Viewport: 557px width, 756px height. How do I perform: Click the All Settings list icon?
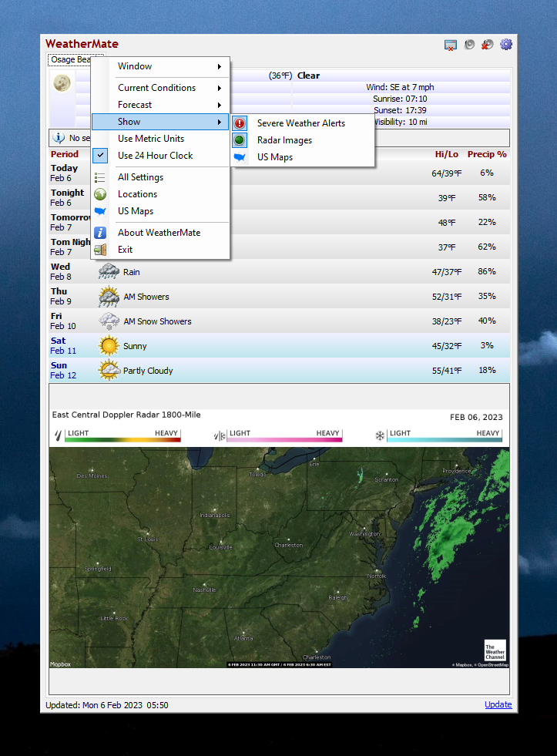click(99, 177)
